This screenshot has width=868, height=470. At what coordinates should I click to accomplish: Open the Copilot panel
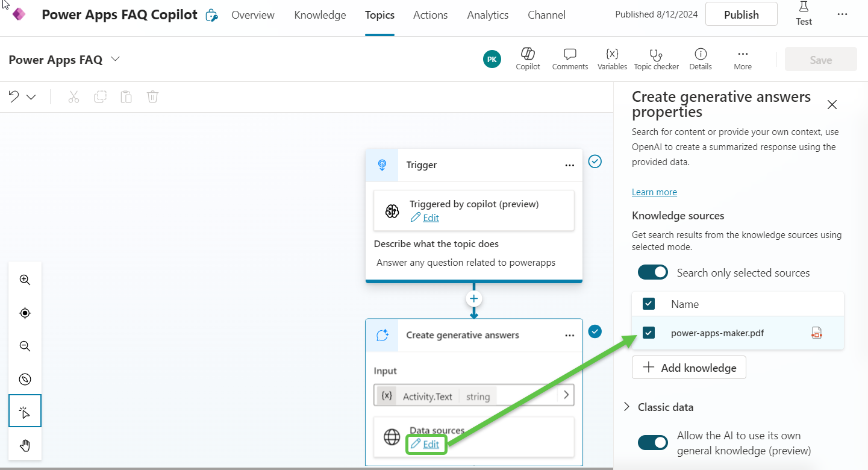pyautogui.click(x=528, y=58)
